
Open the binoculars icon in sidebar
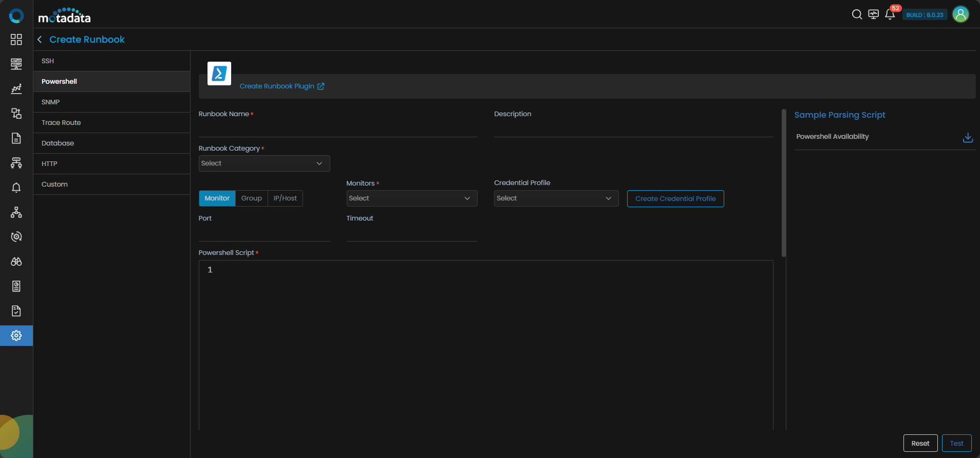[x=16, y=262]
